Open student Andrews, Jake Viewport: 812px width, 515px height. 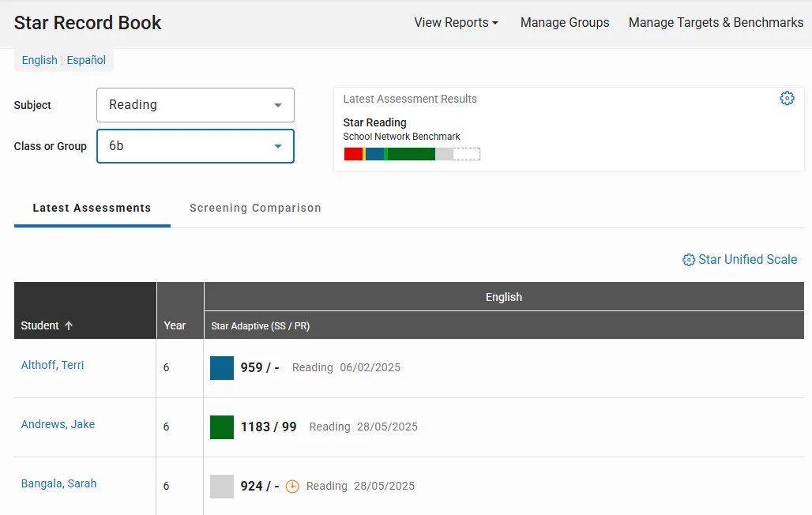pyautogui.click(x=58, y=424)
